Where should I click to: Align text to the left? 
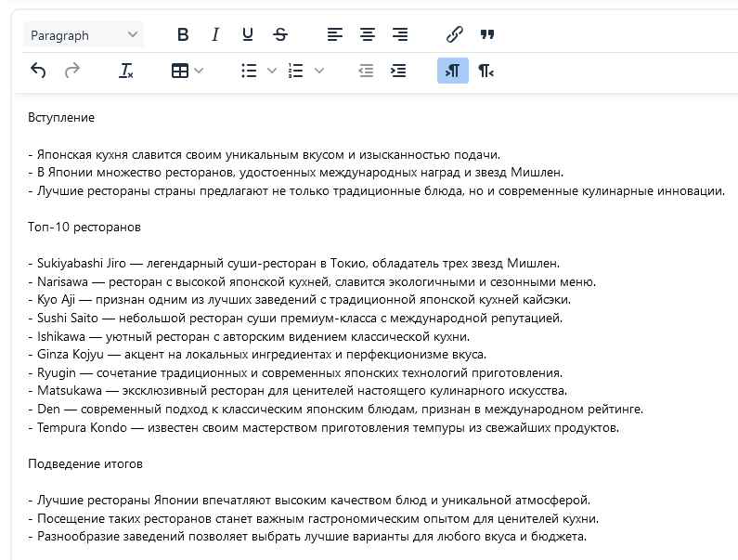335,34
